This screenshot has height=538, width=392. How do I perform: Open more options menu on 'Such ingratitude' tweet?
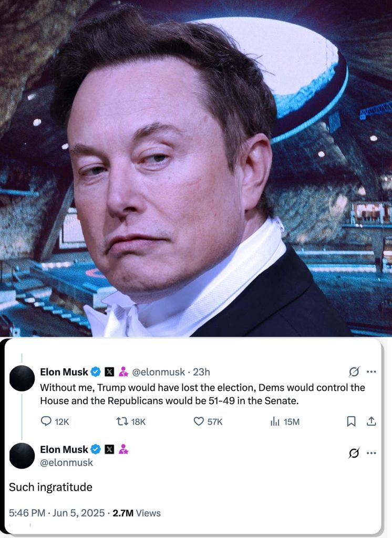tap(372, 453)
